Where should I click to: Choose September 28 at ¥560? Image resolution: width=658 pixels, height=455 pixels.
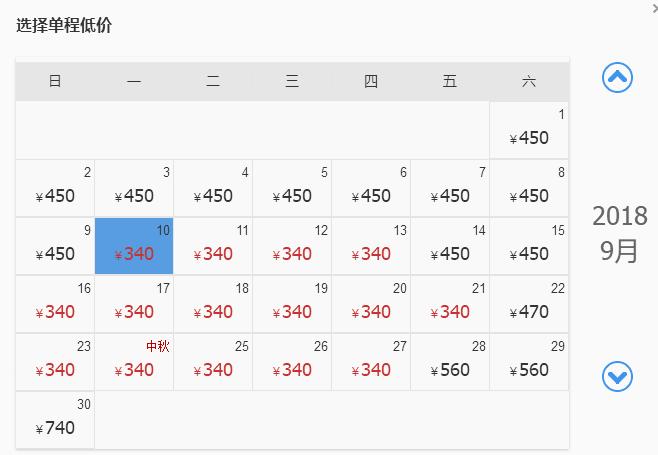pyautogui.click(x=450, y=362)
